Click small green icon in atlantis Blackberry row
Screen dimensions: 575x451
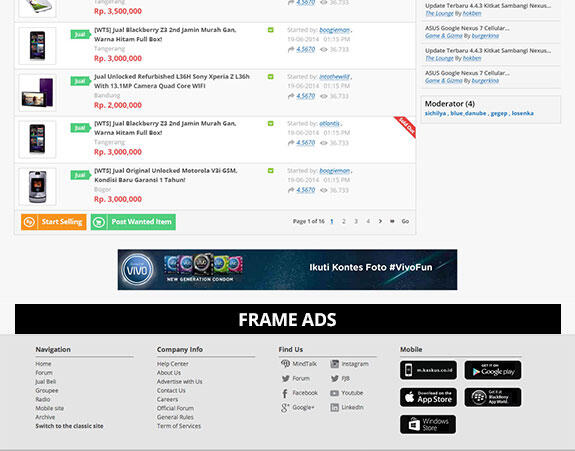[271, 124]
